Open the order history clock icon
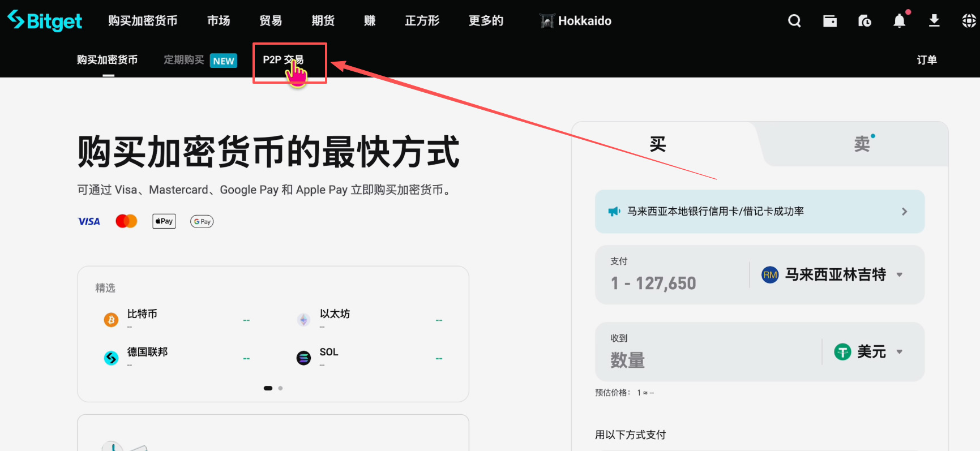 pyautogui.click(x=865, y=21)
